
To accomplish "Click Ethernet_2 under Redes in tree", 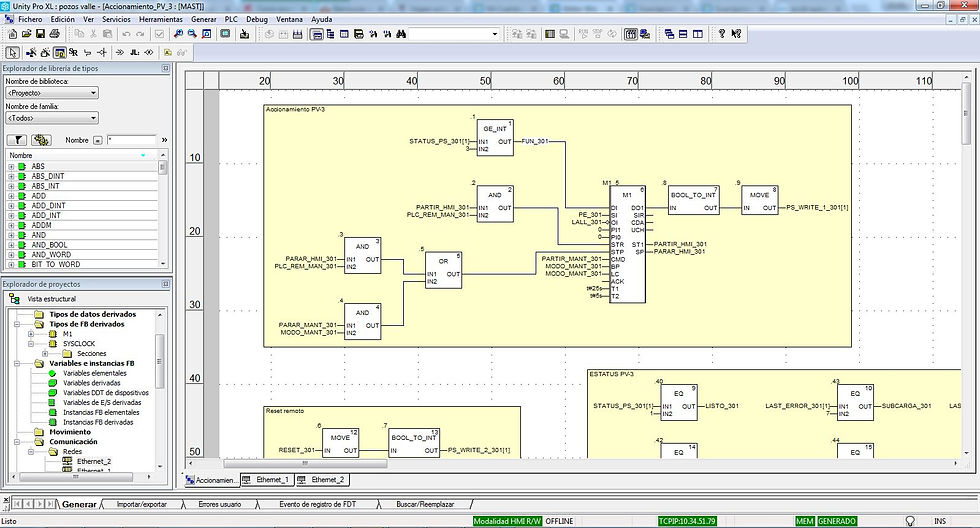I will coord(94,461).
